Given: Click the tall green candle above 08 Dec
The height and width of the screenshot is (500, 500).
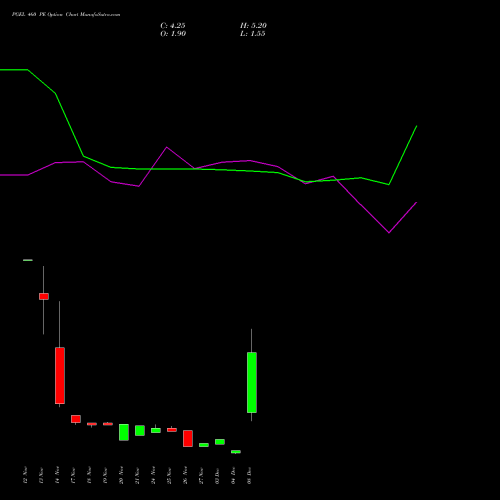Looking at the screenshot, I should pos(252,382).
